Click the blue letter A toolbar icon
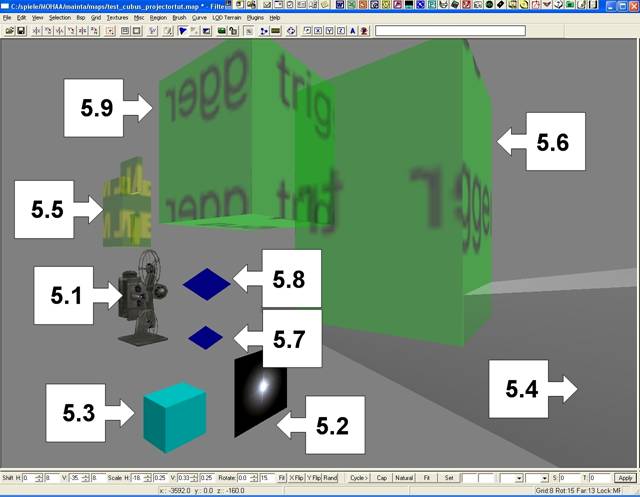The height and width of the screenshot is (497, 640). 353,31
